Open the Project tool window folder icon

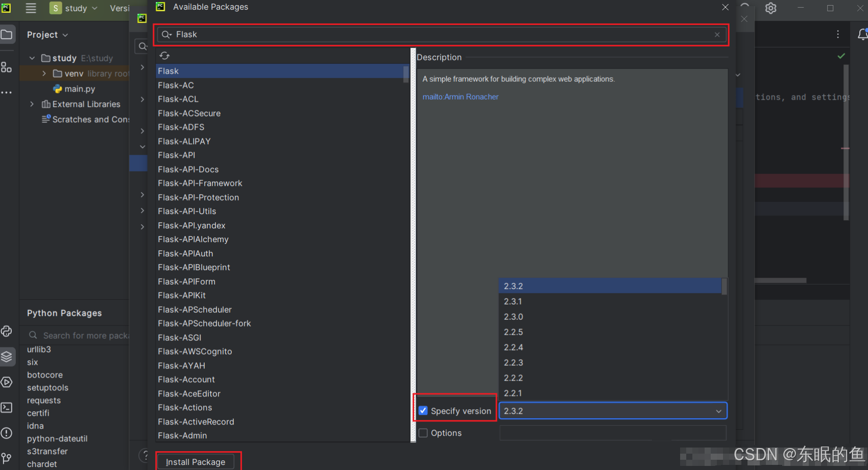(7, 35)
